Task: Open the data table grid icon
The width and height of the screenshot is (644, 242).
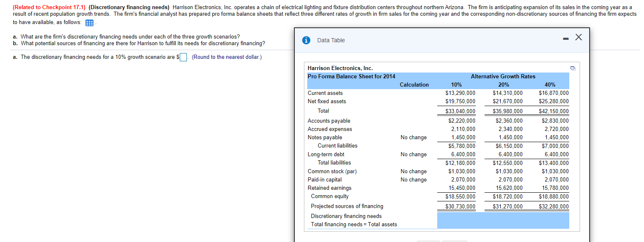Action: (88, 22)
